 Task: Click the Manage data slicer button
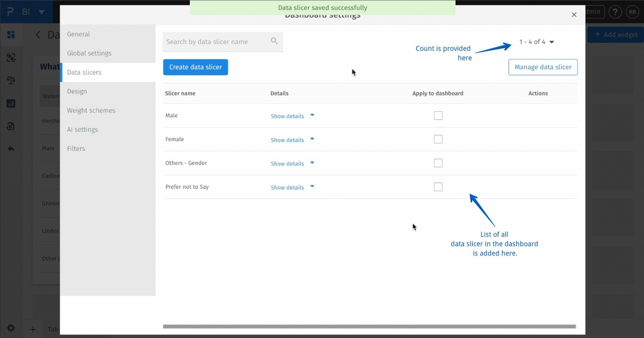point(543,67)
